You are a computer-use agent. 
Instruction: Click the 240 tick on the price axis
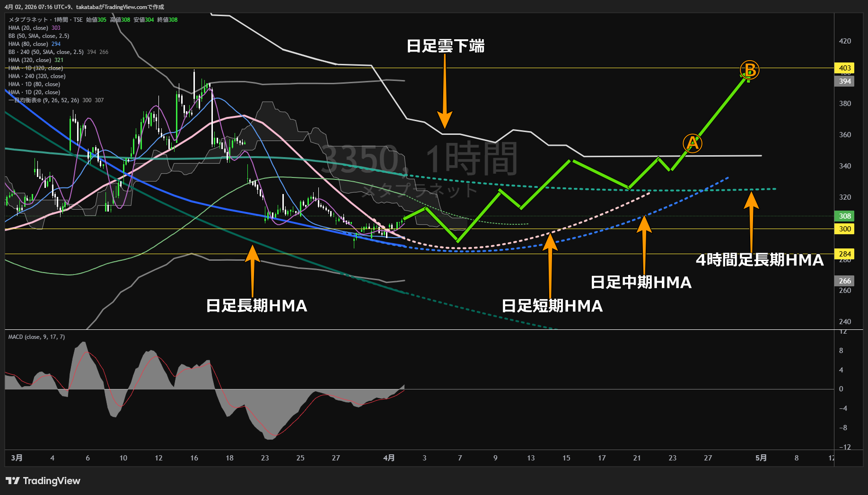tap(845, 322)
